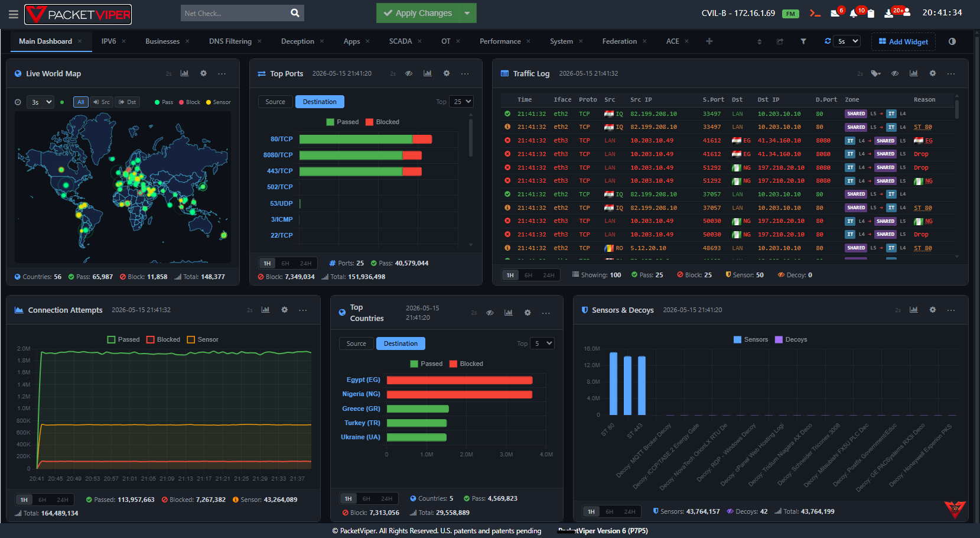Open the orange terminal console icon
Viewport: 980px width, 538px height.
coord(815,13)
